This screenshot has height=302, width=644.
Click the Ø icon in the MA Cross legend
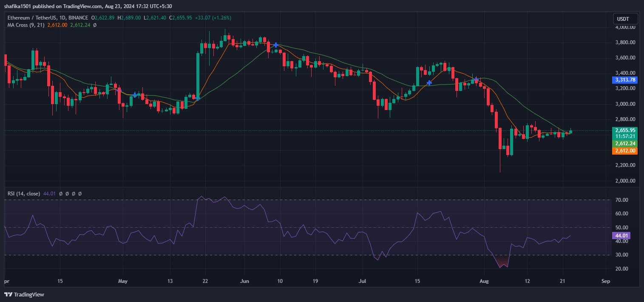coord(94,25)
